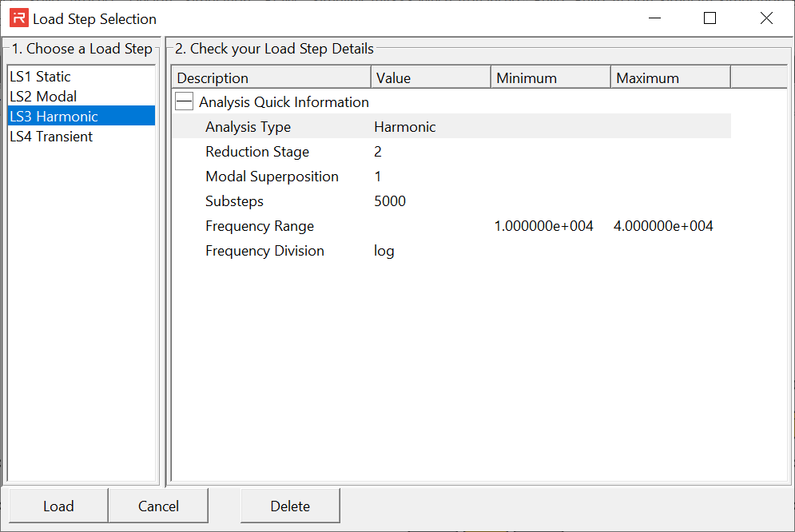
Task: Select the LS1 Static load step
Action: (81, 77)
